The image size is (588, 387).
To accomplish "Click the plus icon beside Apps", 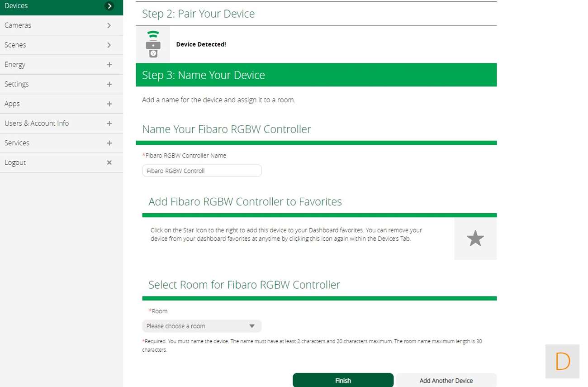I will coord(109,104).
